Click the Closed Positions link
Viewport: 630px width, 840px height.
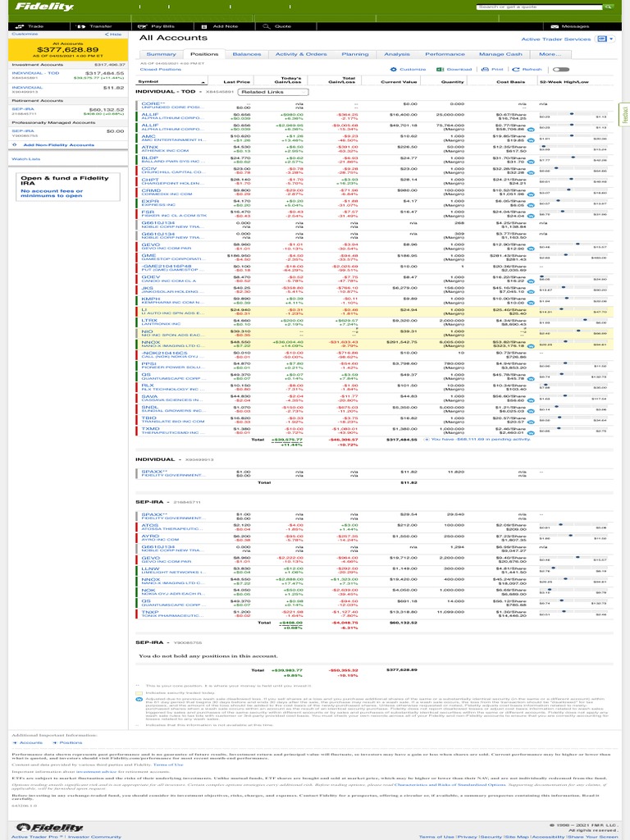pyautogui.click(x=161, y=69)
